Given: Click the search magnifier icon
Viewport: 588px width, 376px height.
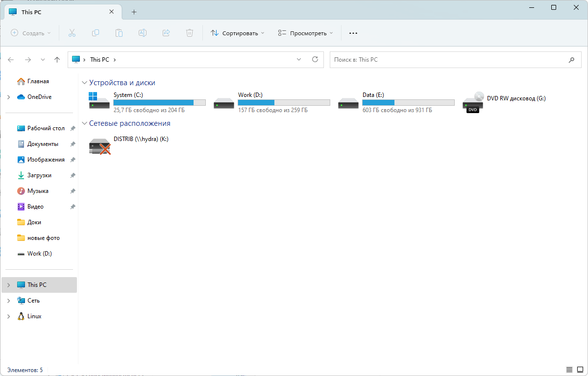Looking at the screenshot, I should coord(571,60).
